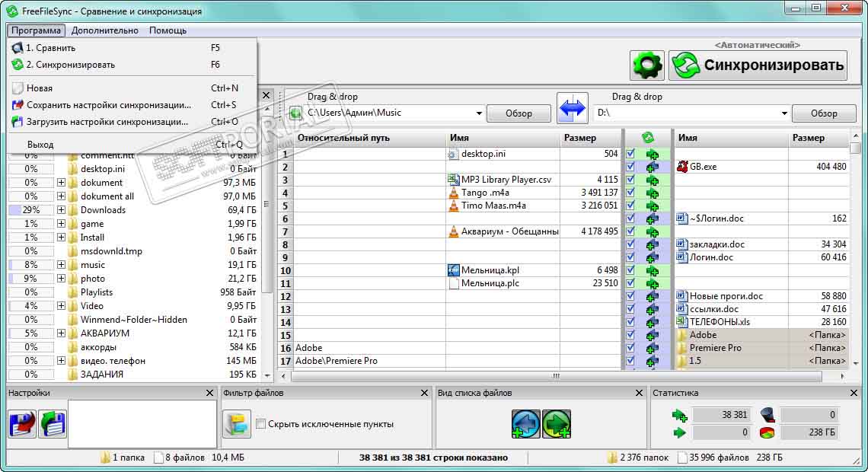Click the folder tree scroll down arrow
Image resolution: width=868 pixels, height=472 pixels.
[267, 375]
